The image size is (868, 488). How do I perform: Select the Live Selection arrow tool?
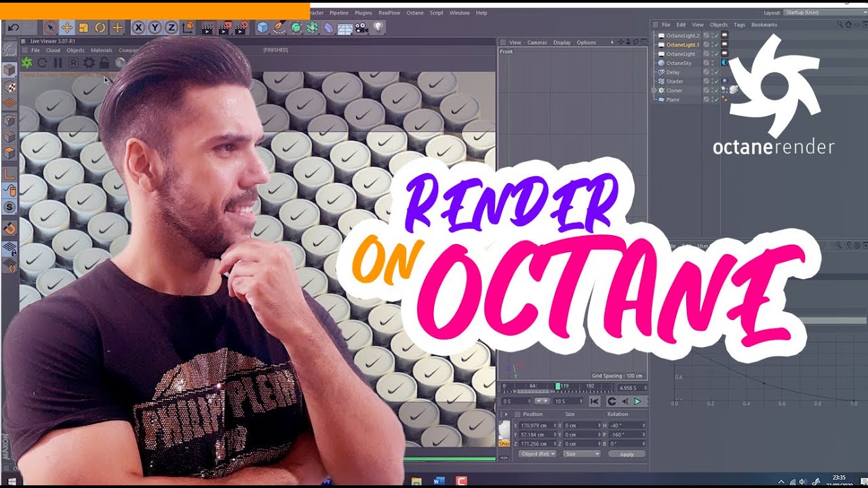tap(50, 28)
